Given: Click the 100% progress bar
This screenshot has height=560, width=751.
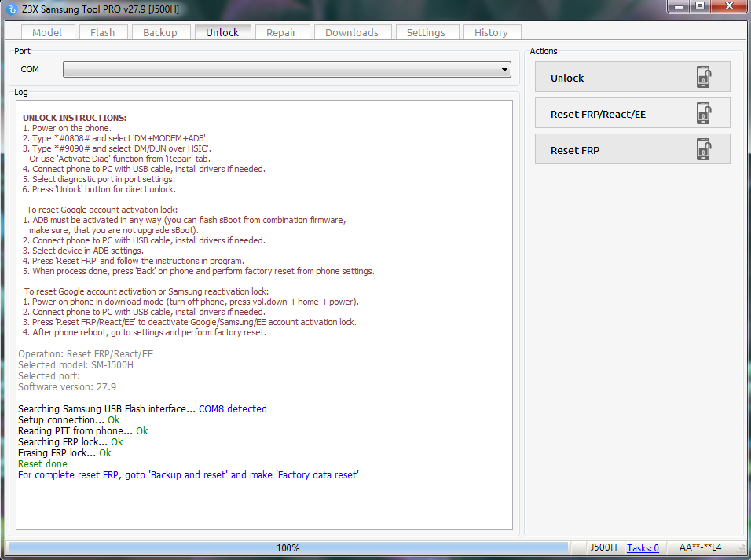Looking at the screenshot, I should click(288, 547).
